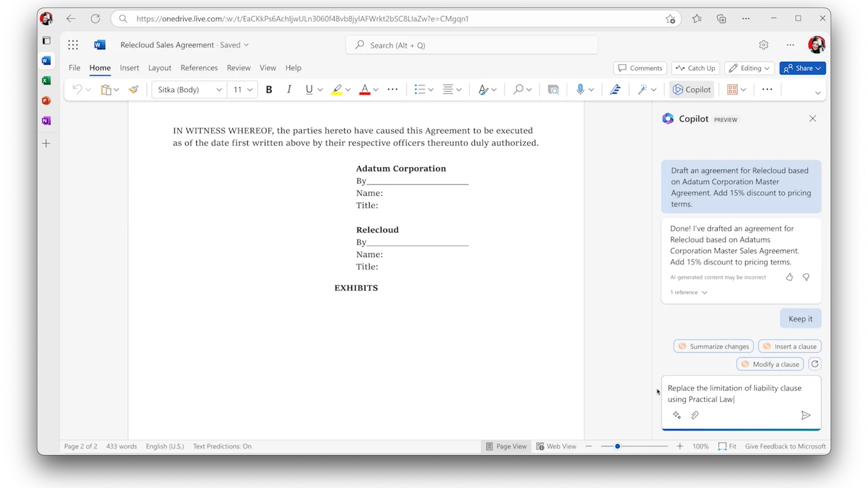Click the attach paperclip icon in Copilot
The height and width of the screenshot is (488, 868).
(694, 415)
